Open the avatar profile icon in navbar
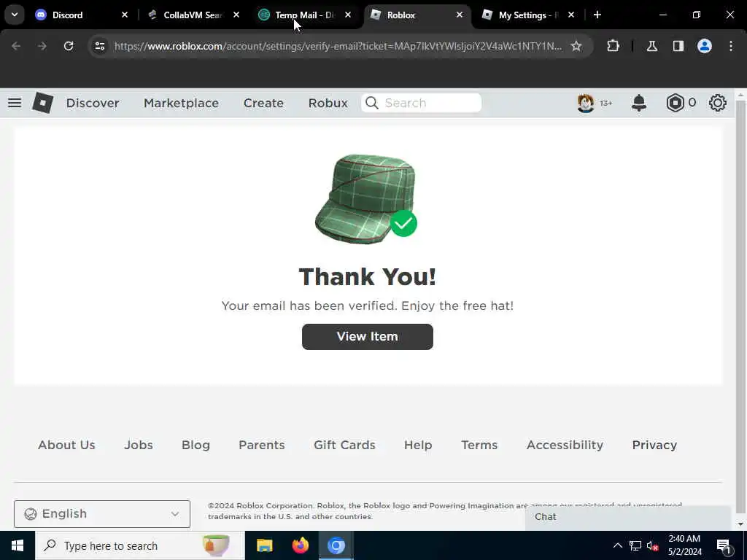 [586, 103]
